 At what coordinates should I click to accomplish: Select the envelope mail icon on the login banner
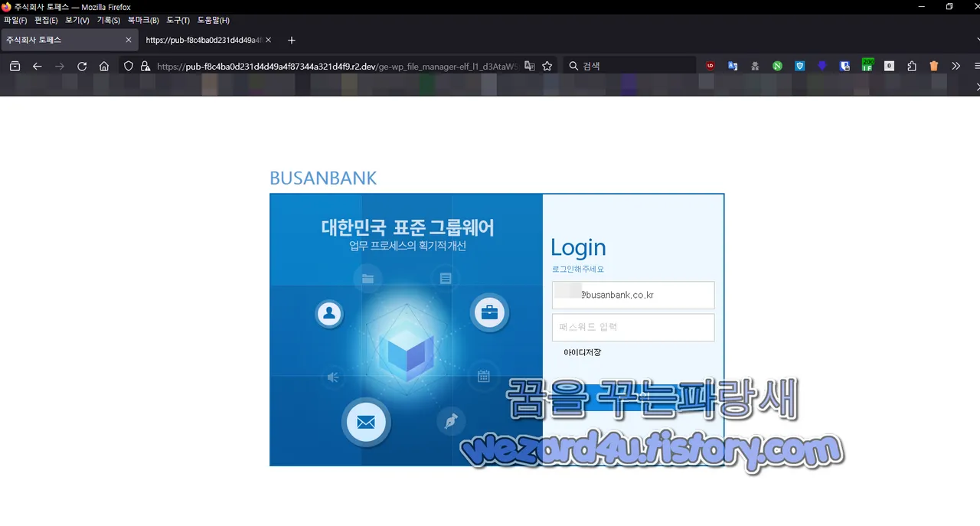pos(366,422)
